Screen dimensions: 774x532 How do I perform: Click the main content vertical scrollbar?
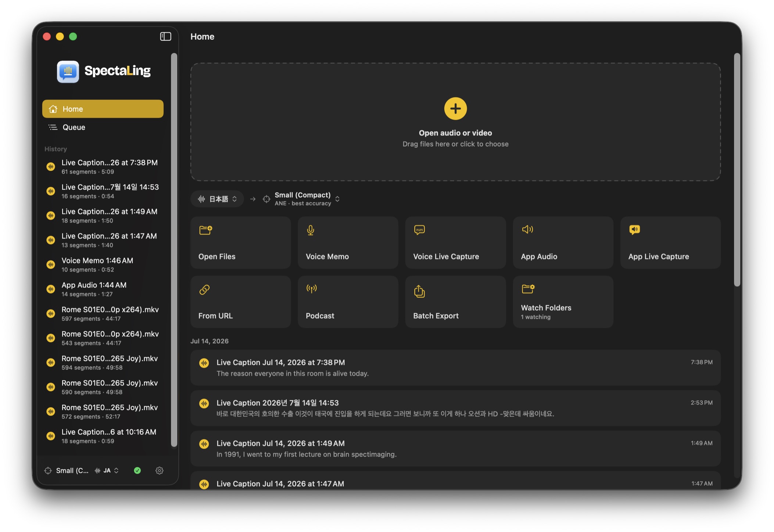coord(737,169)
